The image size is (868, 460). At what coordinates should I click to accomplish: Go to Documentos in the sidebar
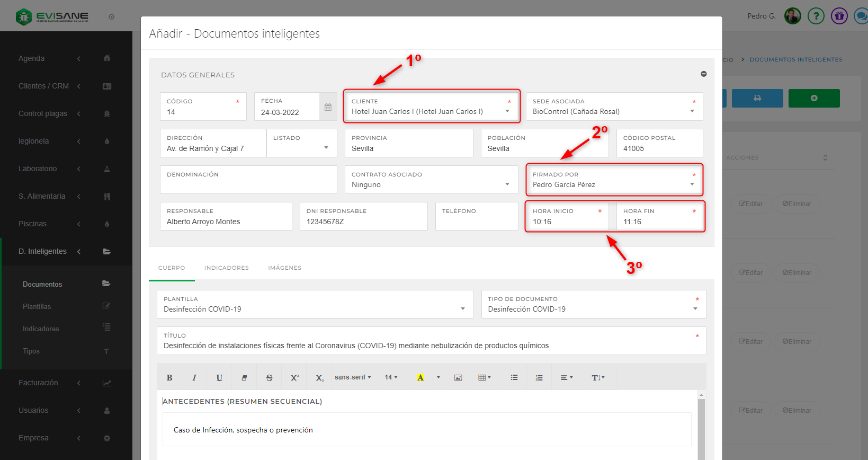click(x=42, y=285)
